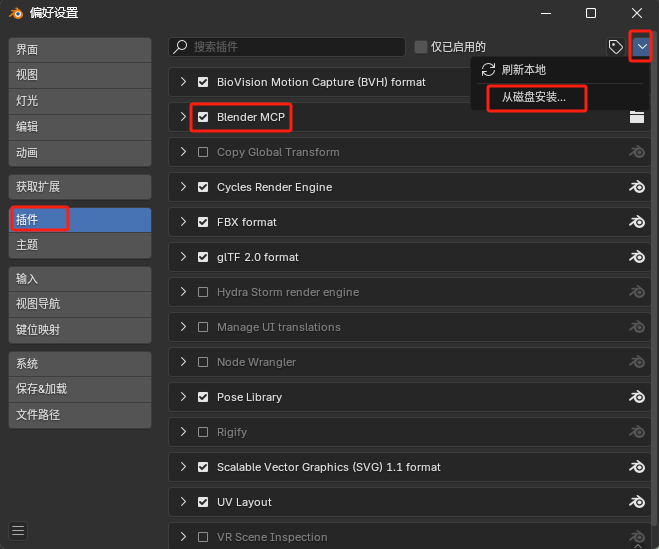Click Blender icon on Rigify row
The width and height of the screenshot is (660, 549).
coord(637,432)
